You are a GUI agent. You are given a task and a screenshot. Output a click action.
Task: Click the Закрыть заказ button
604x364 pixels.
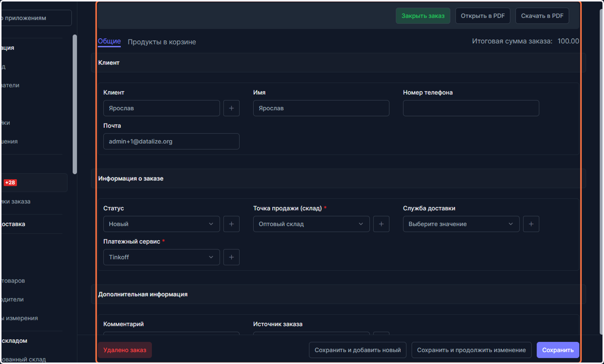423,16
